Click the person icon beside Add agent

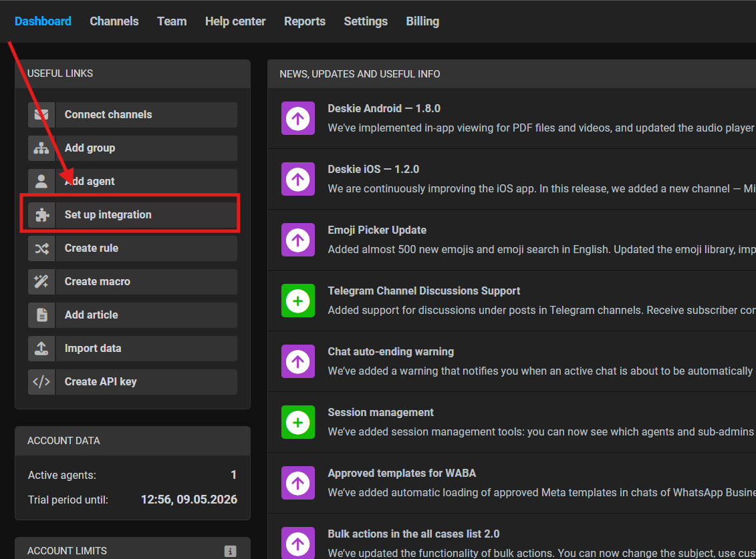41,182
